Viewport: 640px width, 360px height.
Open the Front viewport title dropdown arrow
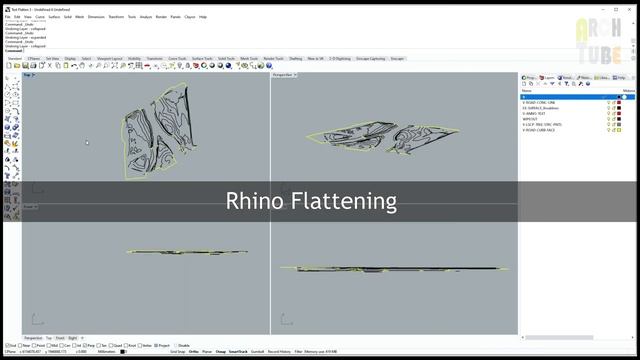click(x=36, y=207)
